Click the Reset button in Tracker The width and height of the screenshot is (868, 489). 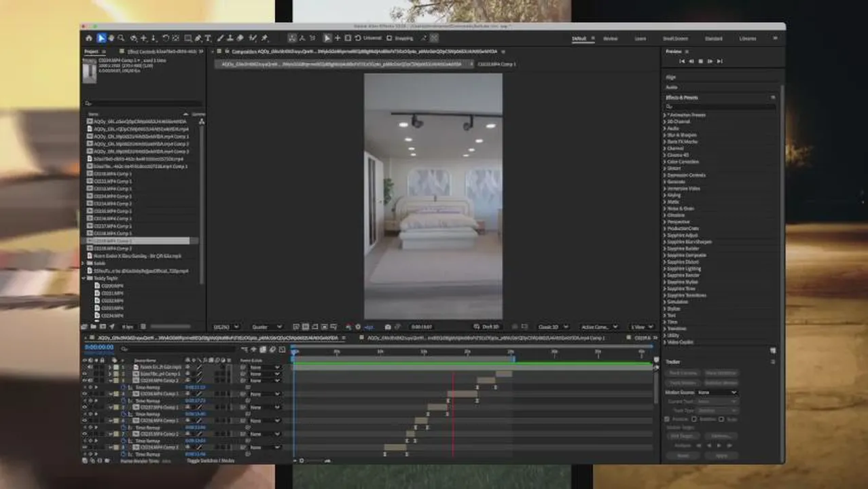tap(683, 455)
